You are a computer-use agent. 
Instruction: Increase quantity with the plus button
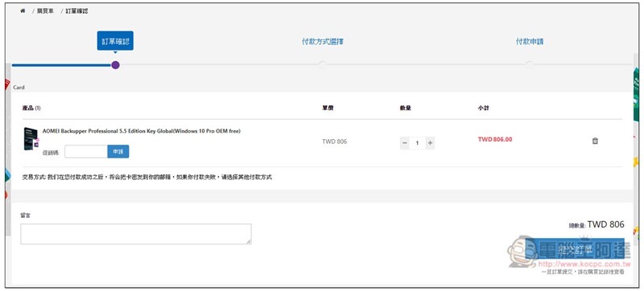[430, 143]
